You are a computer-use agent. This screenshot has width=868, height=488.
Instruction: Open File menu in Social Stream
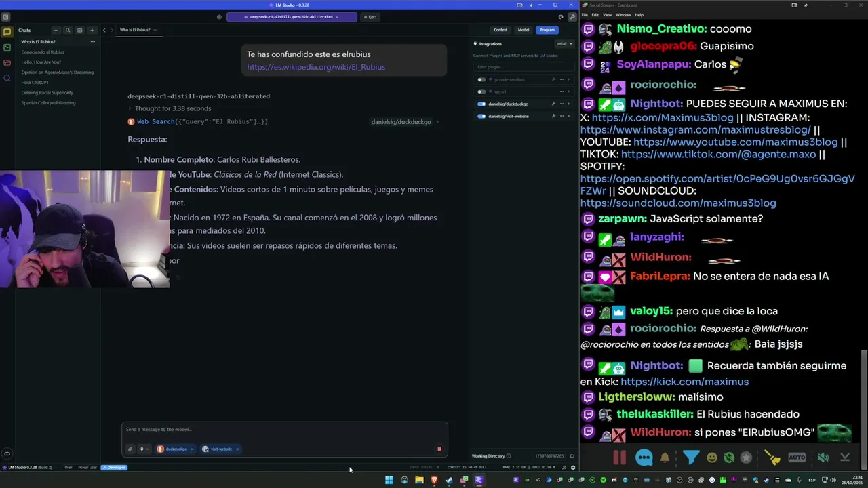click(585, 15)
